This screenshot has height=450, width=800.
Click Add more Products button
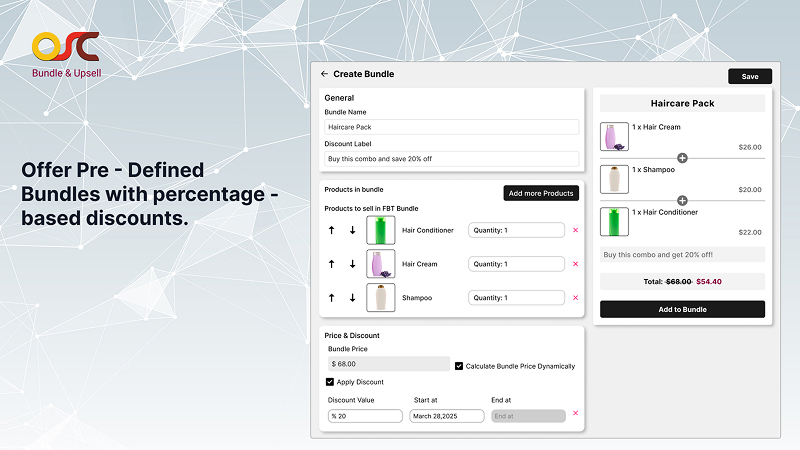coord(540,193)
